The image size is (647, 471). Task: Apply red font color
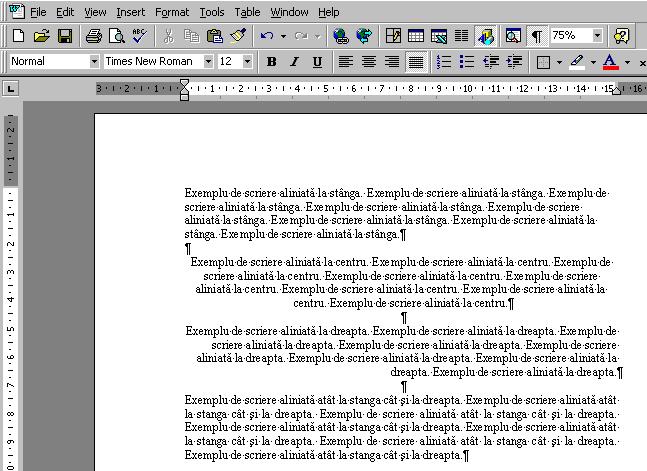click(610, 62)
